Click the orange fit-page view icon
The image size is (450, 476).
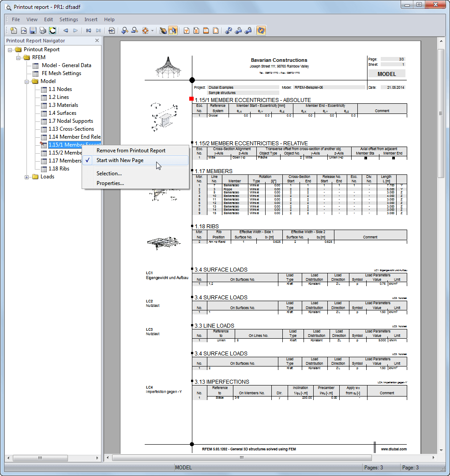tap(146, 30)
